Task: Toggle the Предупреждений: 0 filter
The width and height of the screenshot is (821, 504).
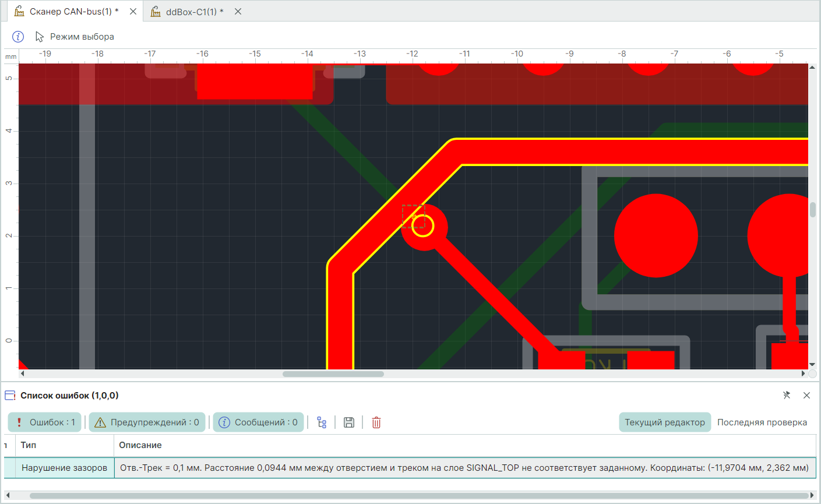Action: click(x=147, y=422)
